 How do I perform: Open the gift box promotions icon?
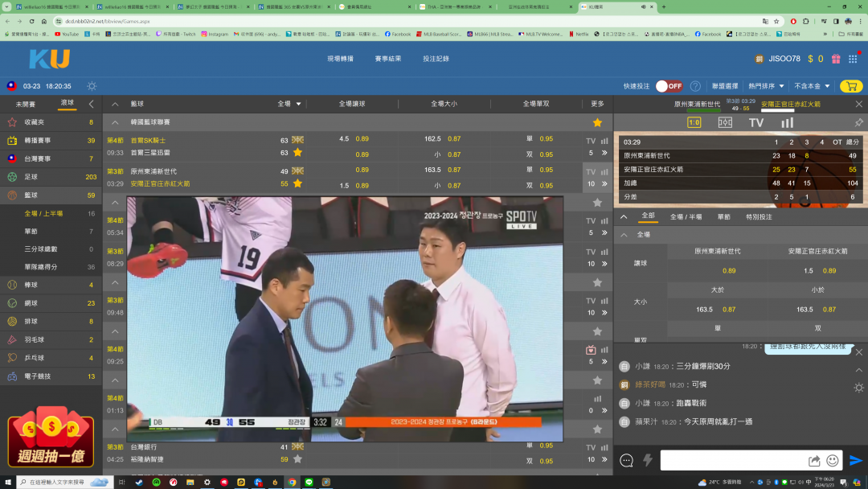[x=836, y=59]
